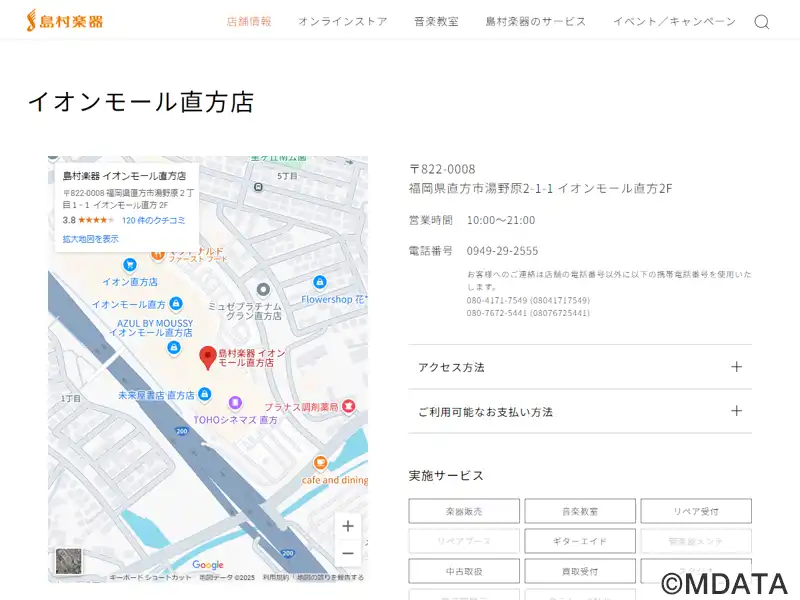The image size is (800, 600).
Task: Open the 音楽教室 navigation item
Action: pos(436,21)
